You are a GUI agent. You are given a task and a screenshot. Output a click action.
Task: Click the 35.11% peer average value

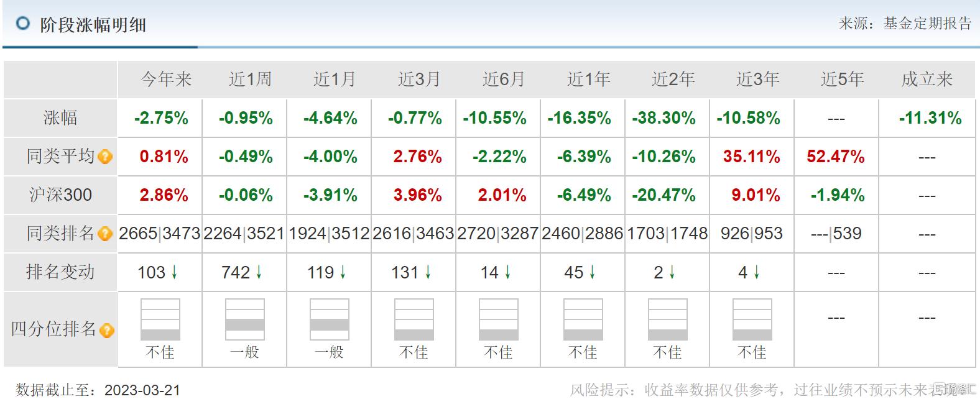(751, 157)
